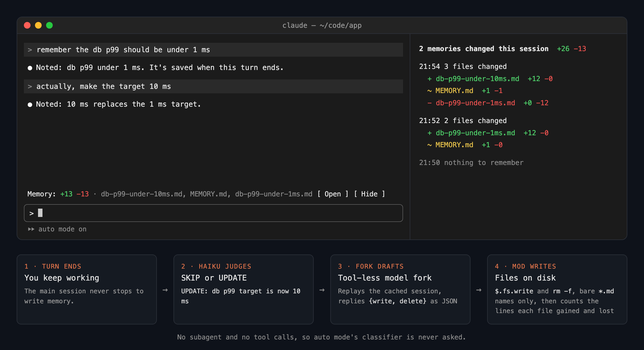The width and height of the screenshot is (644, 350).
Task: Click the '2 memories changed this session' heading
Action: [x=484, y=49]
